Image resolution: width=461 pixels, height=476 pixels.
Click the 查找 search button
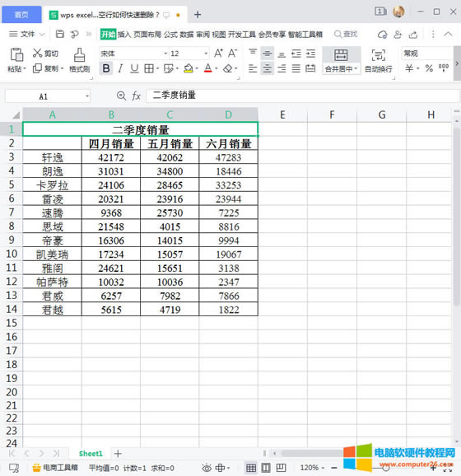coord(346,34)
